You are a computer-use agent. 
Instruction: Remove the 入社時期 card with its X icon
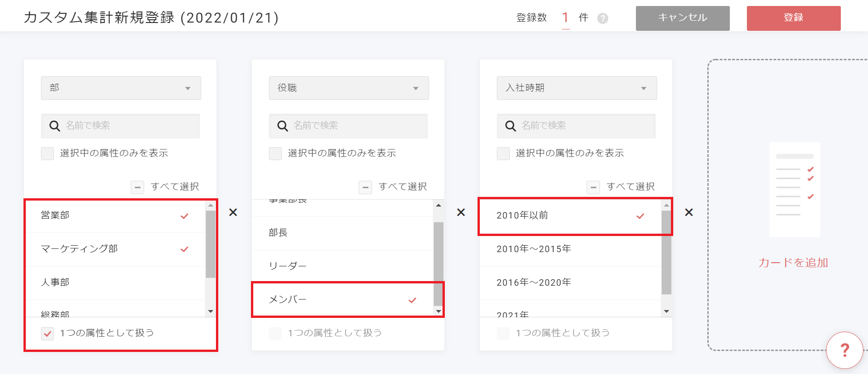point(688,212)
